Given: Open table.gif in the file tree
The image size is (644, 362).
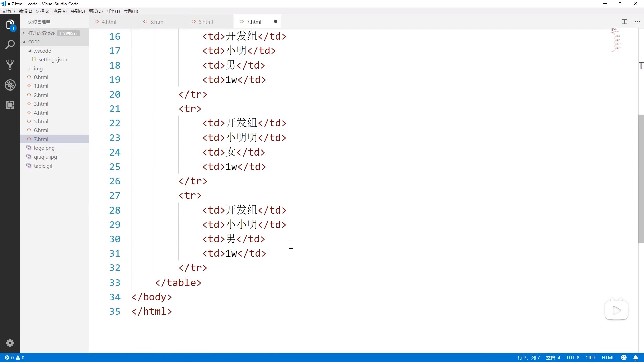Looking at the screenshot, I should pos(43,166).
